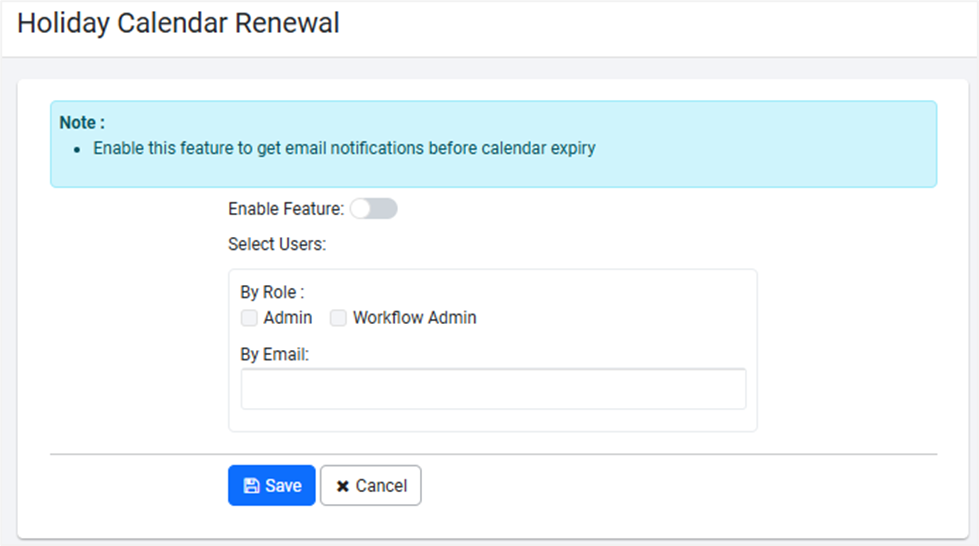Click the Note heading in info box

(82, 123)
